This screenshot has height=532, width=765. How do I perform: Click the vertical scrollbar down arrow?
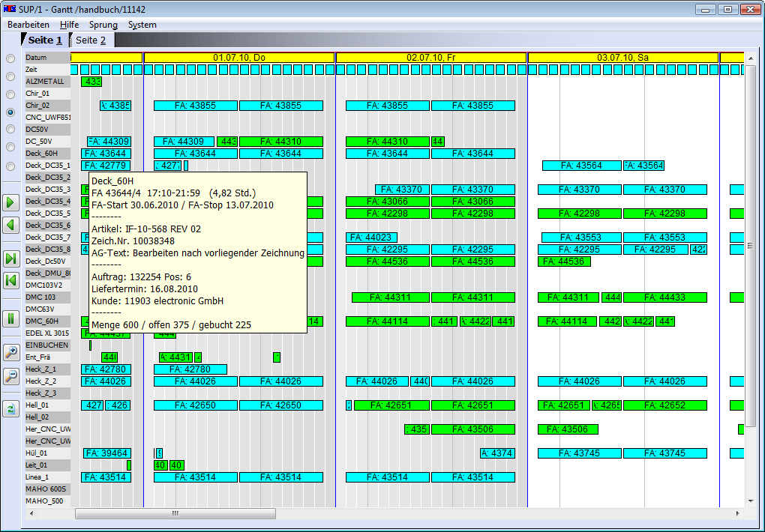[751, 500]
